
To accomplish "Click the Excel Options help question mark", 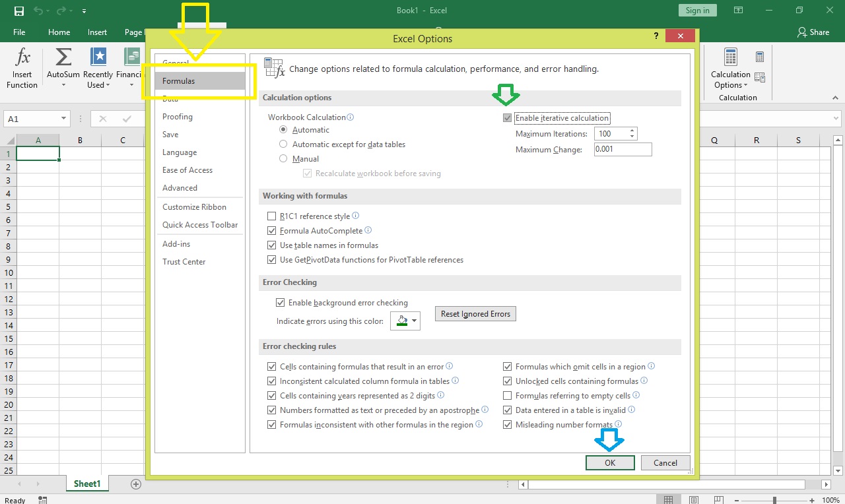I will coord(656,36).
